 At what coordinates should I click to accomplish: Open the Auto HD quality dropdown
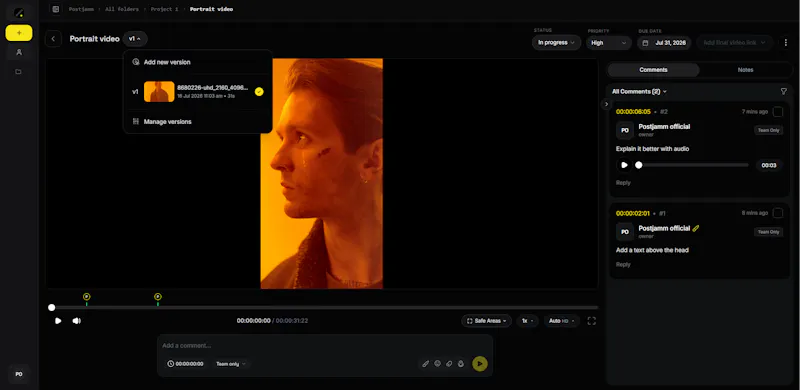(x=561, y=321)
